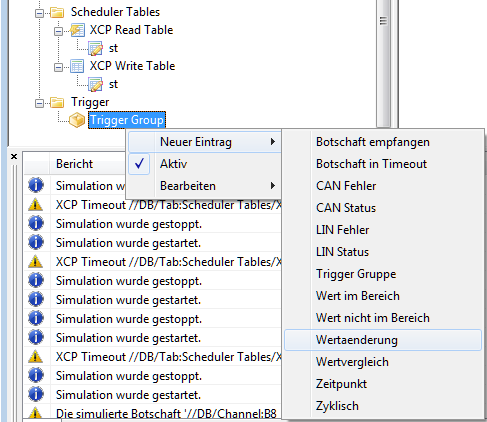Click the first XCP Timeout warning icon
This screenshot has height=422, width=487.
tap(35, 205)
